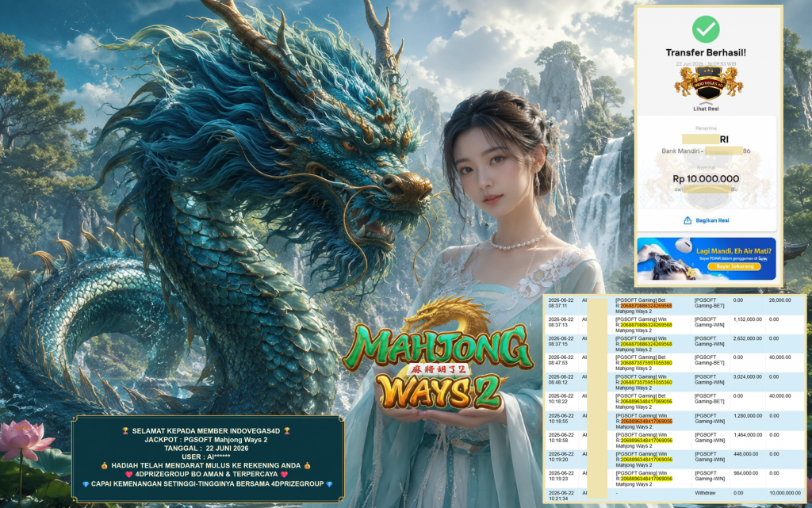Select the 10:19:23 timestamp cell
This screenshot has height=508, width=812.
pos(561,476)
